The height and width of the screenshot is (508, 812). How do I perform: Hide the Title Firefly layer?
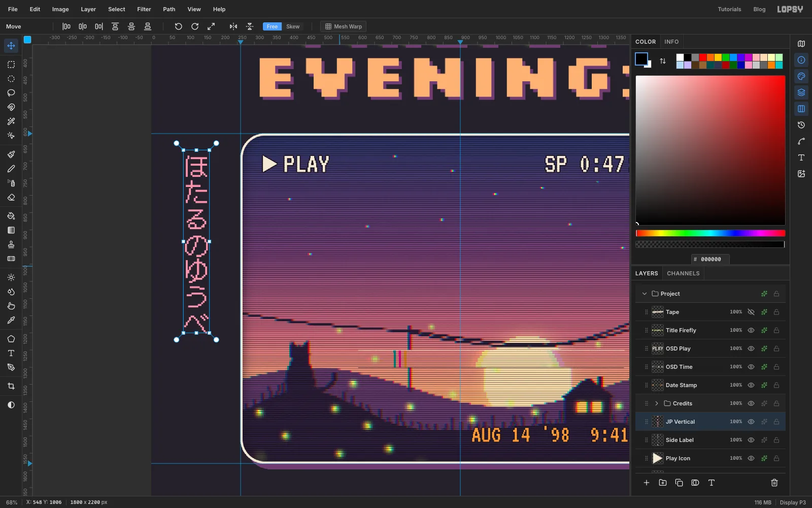751,330
